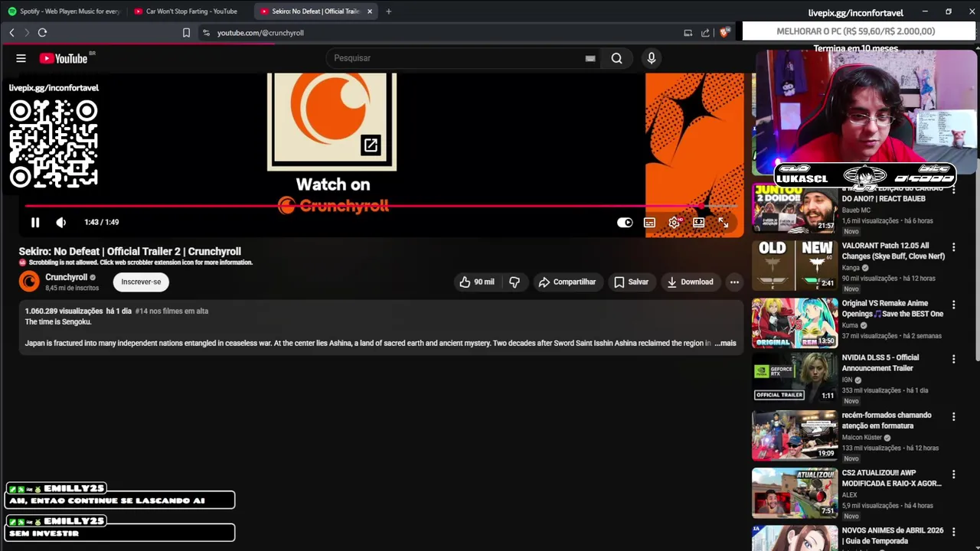Click the search magnifier button
The width and height of the screenshot is (980, 551).
click(x=616, y=58)
